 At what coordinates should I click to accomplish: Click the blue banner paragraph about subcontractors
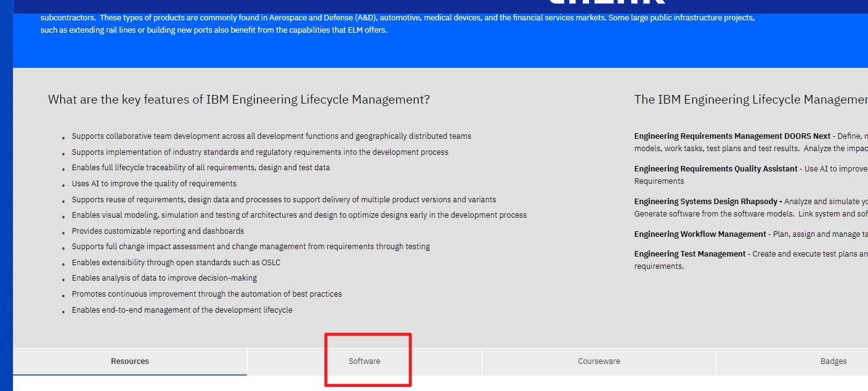397,24
